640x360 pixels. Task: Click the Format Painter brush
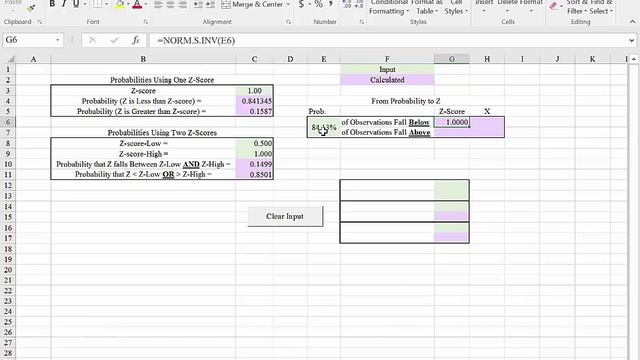tap(31, 8)
